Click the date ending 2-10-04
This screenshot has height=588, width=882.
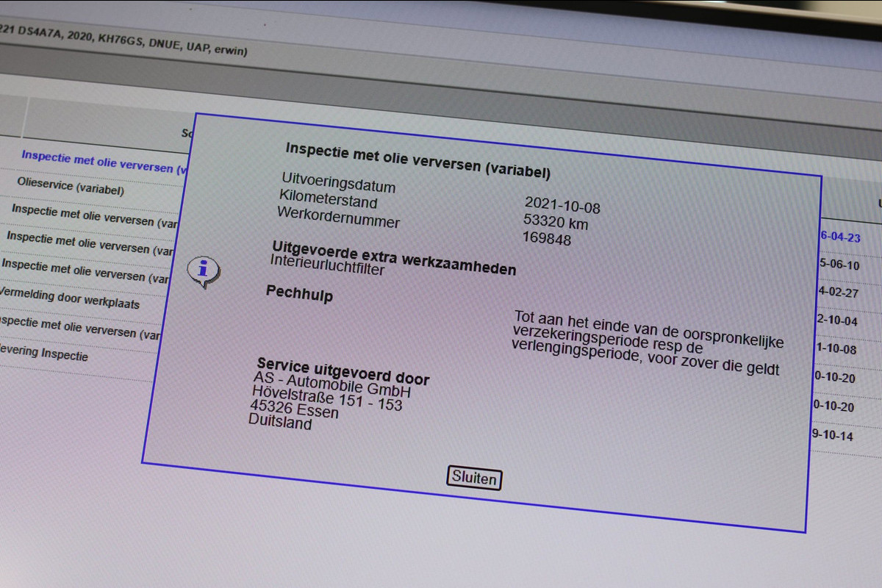pyautogui.click(x=836, y=320)
